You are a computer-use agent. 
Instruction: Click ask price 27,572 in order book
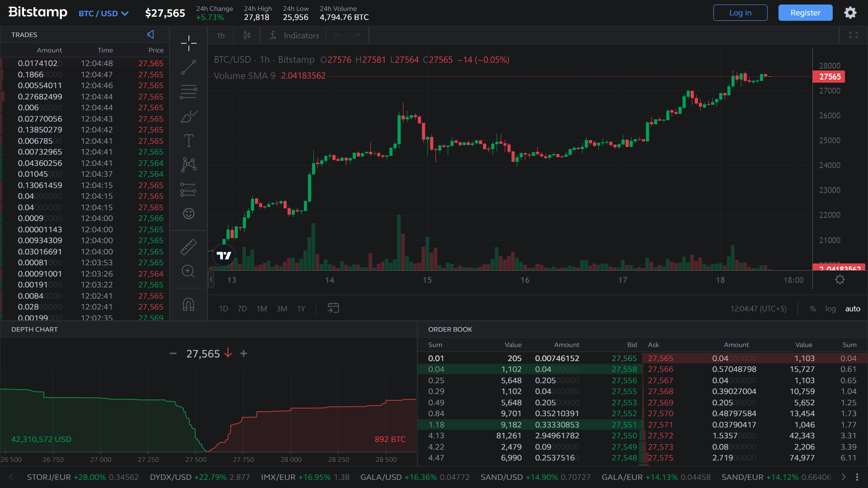tap(660, 436)
